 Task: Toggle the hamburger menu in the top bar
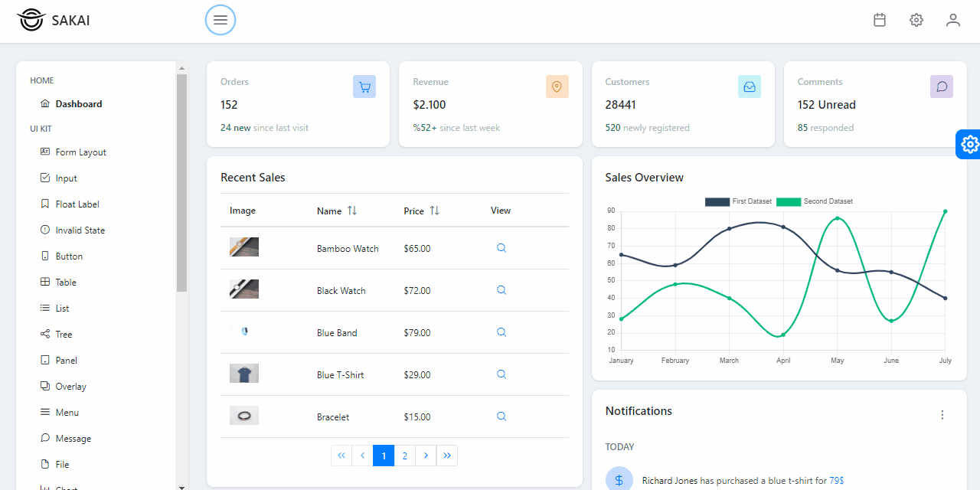pyautogui.click(x=220, y=20)
